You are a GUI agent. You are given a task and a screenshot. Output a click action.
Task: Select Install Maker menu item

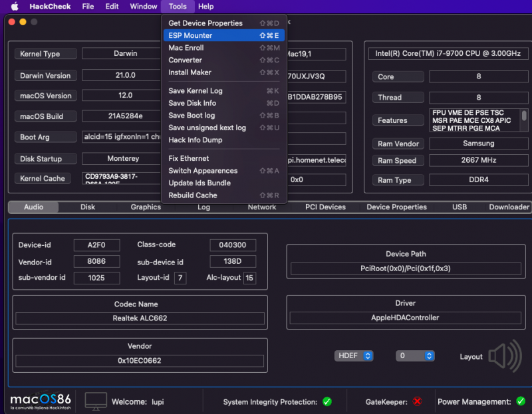pyautogui.click(x=224, y=72)
